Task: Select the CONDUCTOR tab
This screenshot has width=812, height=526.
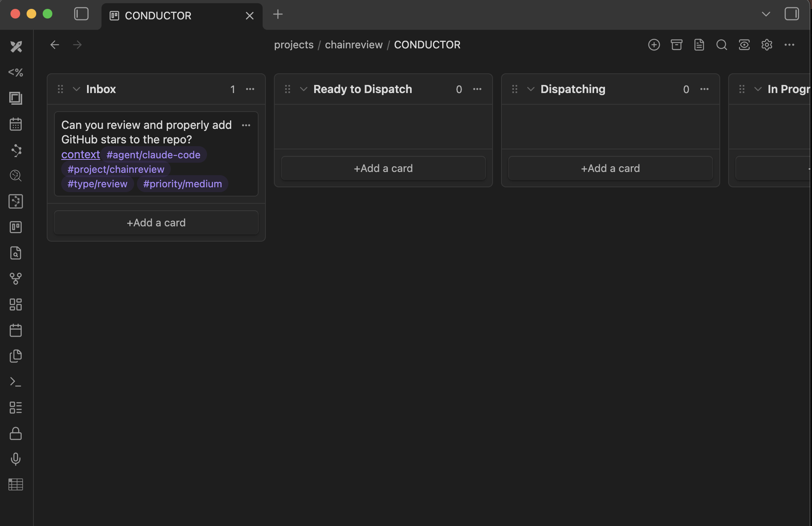Action: click(158, 16)
